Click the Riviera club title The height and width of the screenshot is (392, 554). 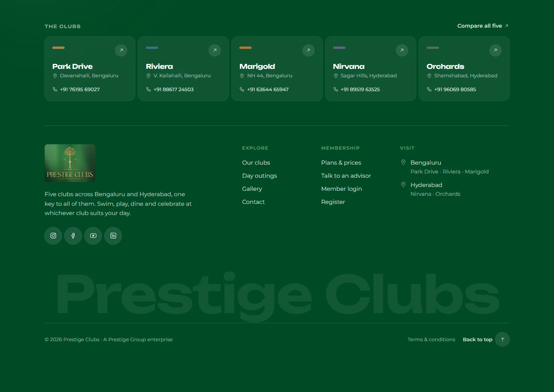159,67
